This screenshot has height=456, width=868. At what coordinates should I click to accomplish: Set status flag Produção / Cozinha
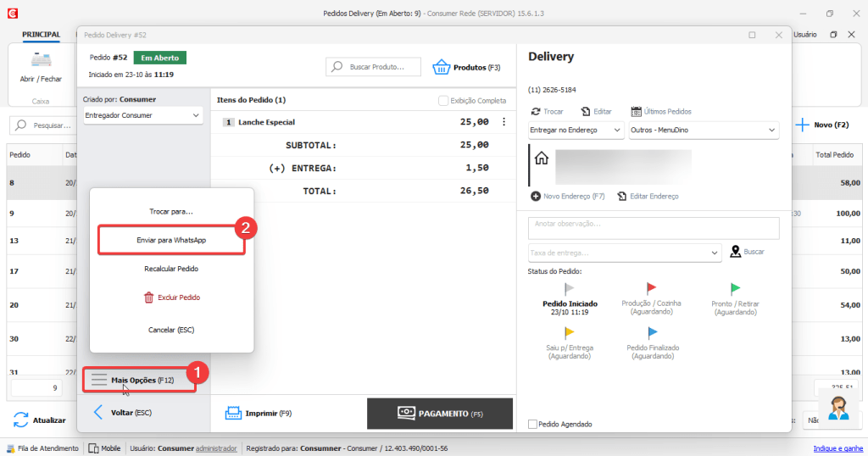click(x=651, y=288)
